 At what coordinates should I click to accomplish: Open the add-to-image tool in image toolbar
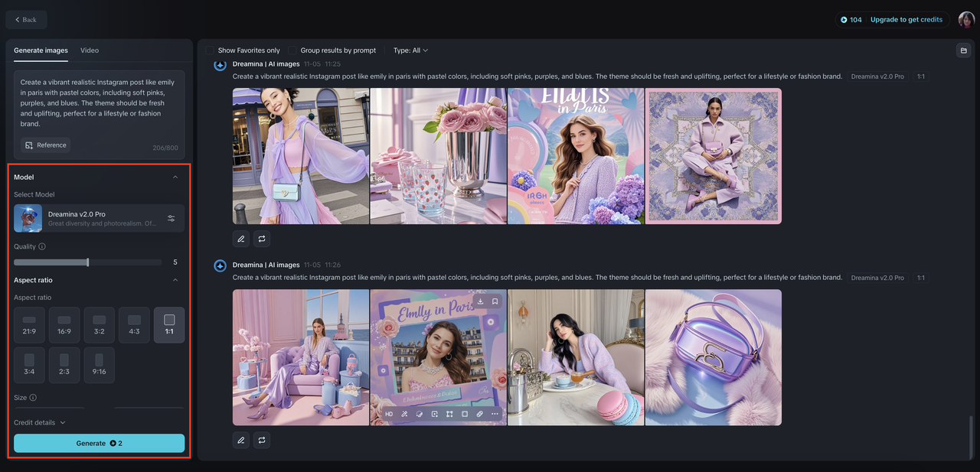(x=434, y=414)
